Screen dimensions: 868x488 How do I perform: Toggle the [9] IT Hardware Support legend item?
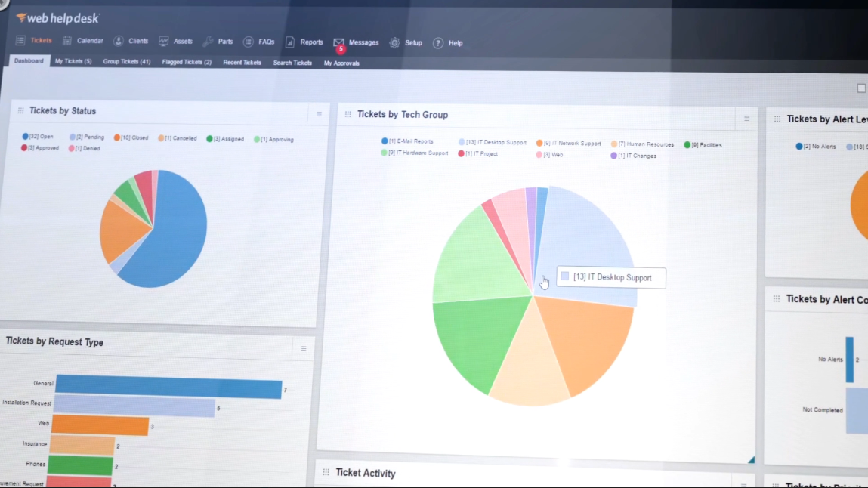tap(415, 153)
